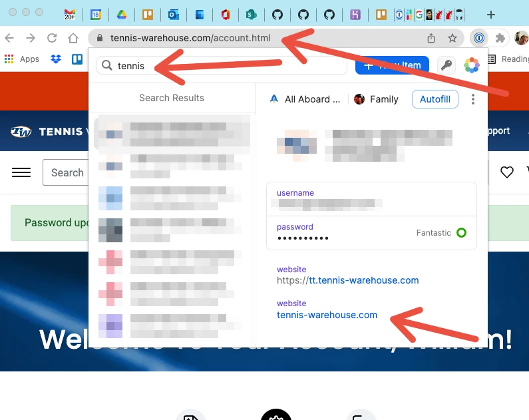View site security lock info

(100, 38)
